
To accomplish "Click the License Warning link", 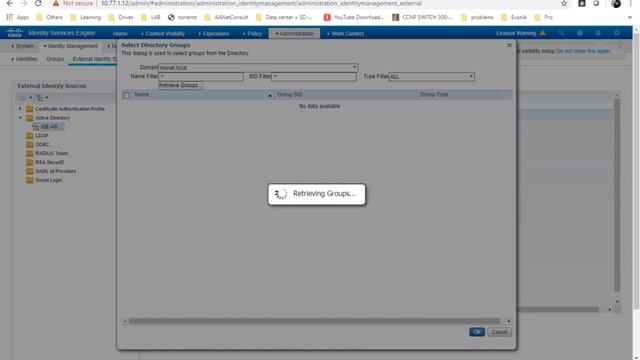I will tap(516, 33).
